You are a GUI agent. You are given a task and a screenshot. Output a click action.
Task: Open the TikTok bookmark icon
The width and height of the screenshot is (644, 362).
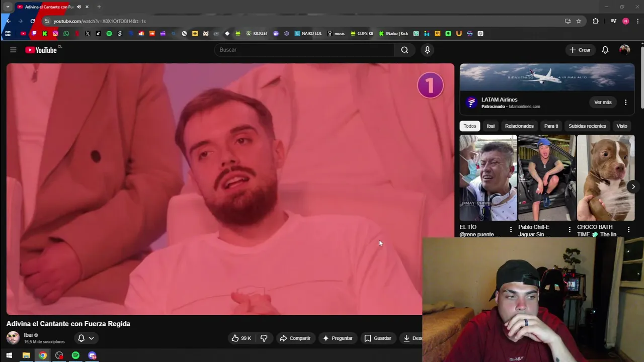click(98, 34)
